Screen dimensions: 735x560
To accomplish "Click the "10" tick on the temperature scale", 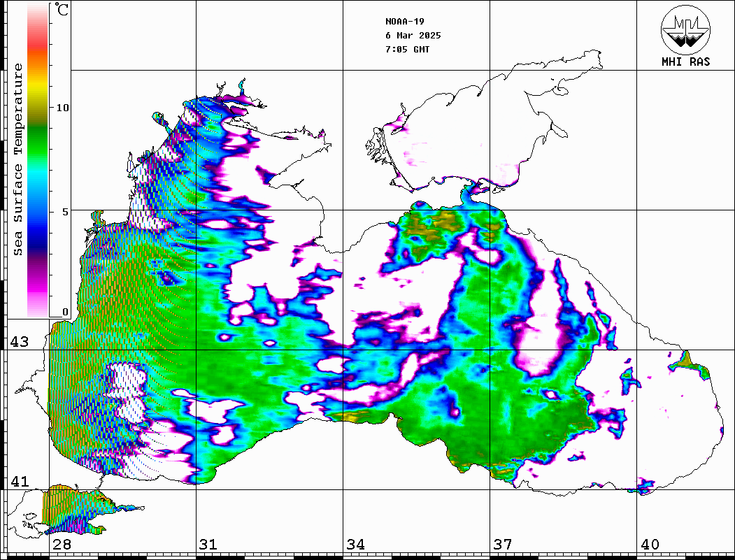I will point(62,108).
